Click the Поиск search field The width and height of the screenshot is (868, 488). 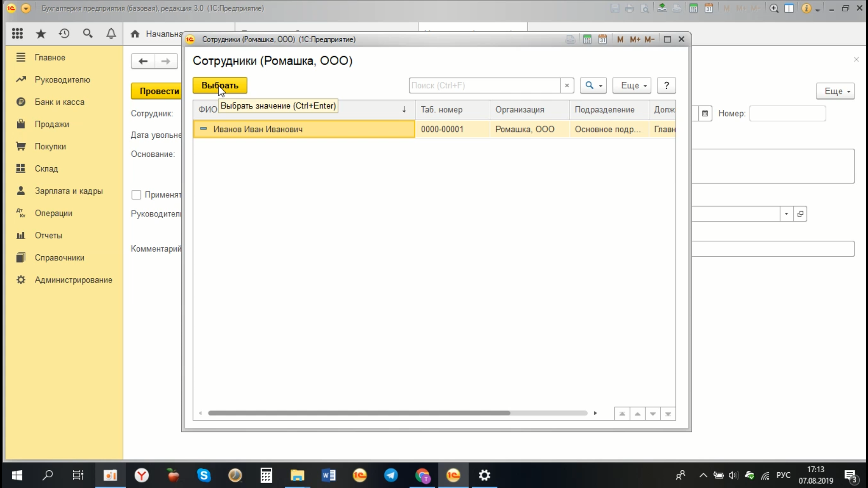click(x=484, y=85)
